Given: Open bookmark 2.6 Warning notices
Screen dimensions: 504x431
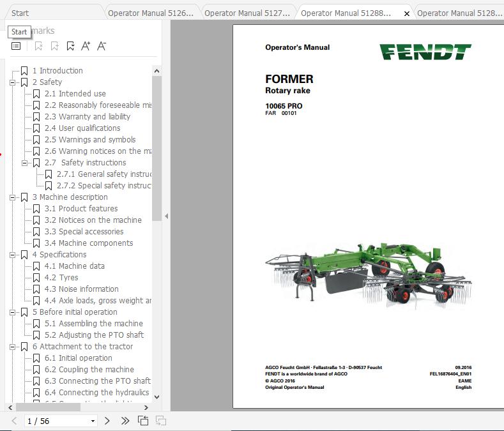Looking at the screenshot, I should tap(98, 151).
